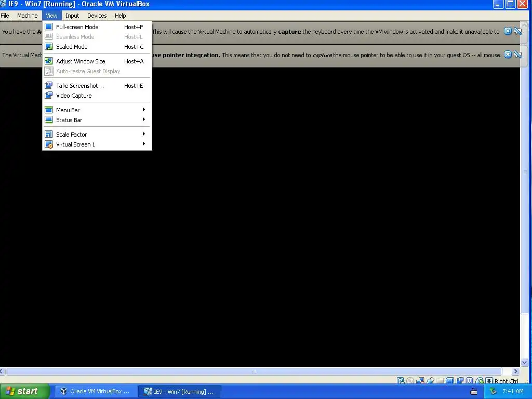Click the VirtualBox window title bar icon
This screenshot has width=532, height=399.
(3, 4)
